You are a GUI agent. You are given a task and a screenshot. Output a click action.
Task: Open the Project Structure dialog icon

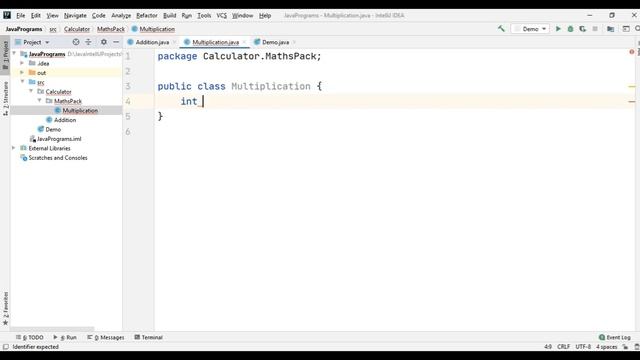coord(610,29)
